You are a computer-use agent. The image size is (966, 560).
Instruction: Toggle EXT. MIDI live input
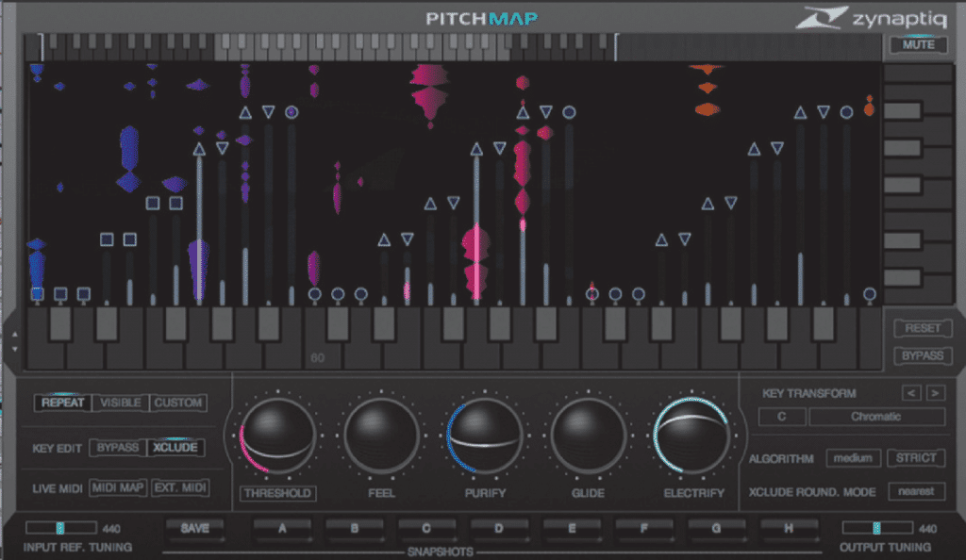[180, 488]
